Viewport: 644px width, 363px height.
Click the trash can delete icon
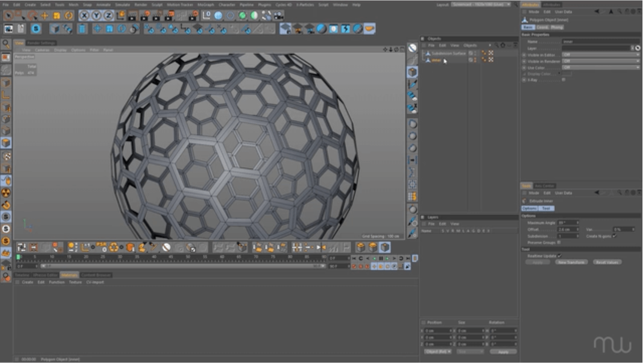point(82,29)
